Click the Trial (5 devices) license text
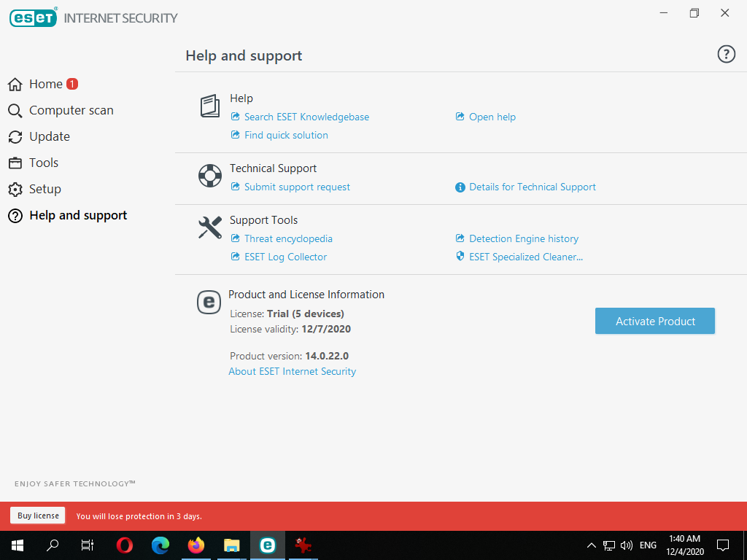The image size is (747, 560). point(306,314)
